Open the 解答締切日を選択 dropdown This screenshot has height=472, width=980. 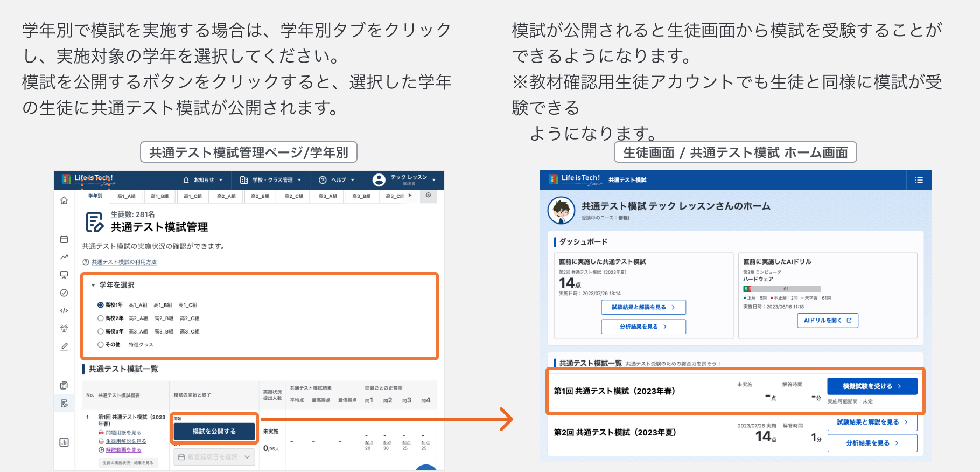point(214,457)
